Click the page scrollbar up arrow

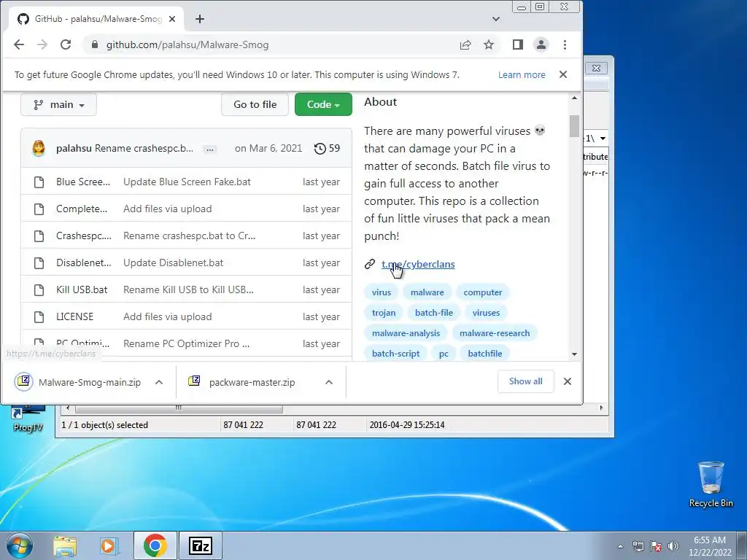click(x=574, y=98)
